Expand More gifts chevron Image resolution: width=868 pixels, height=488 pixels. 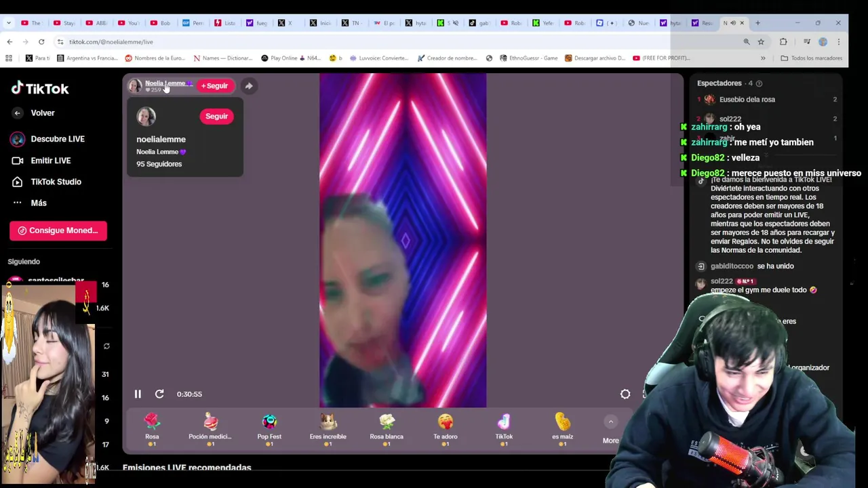[x=610, y=422]
